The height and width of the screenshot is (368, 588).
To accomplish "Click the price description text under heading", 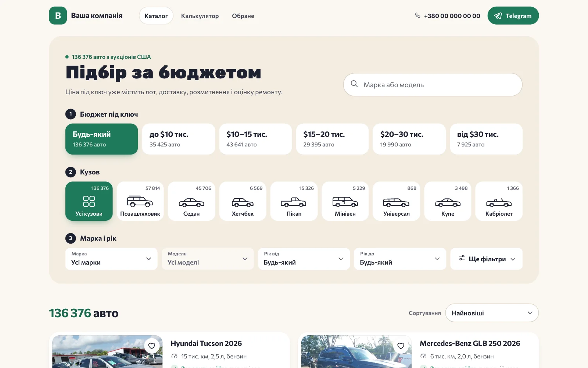I will 174,92.
